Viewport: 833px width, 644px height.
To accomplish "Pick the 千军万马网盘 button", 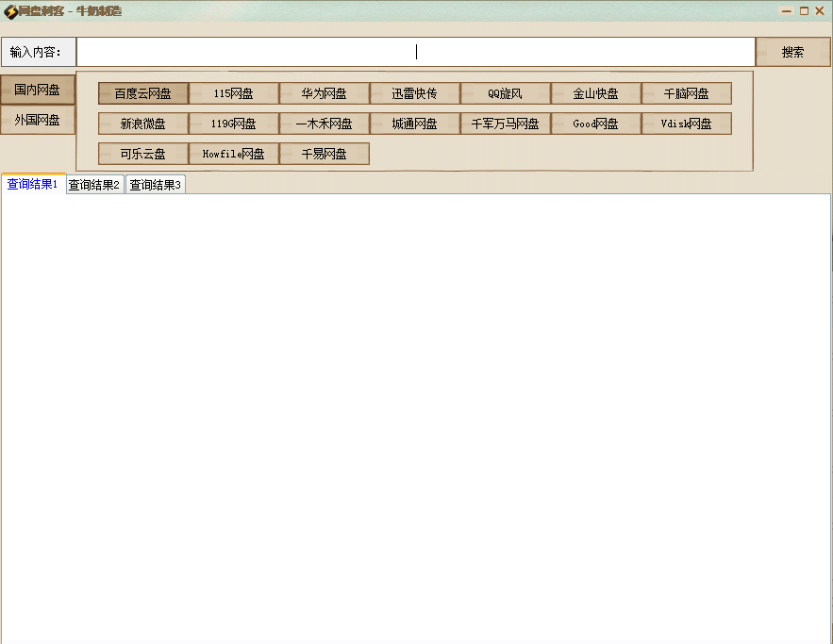I will [x=506, y=124].
